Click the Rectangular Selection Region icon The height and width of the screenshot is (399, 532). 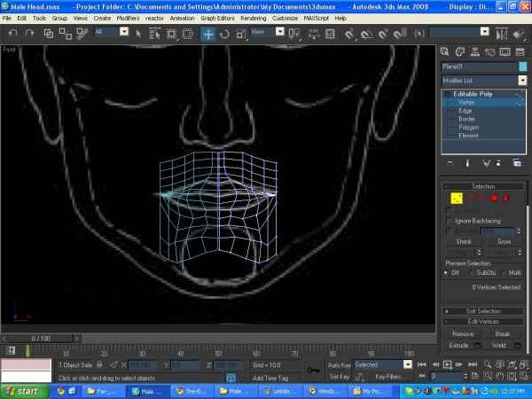pyautogui.click(x=171, y=34)
